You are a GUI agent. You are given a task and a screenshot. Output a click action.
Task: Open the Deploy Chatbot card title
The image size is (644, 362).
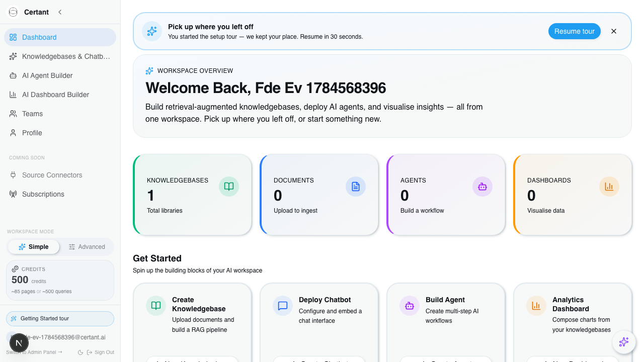(x=325, y=300)
